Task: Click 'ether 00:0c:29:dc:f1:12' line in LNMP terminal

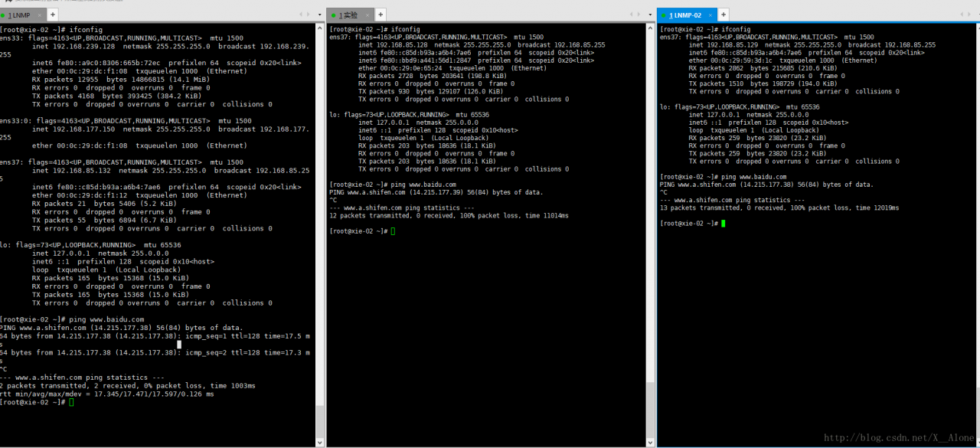Action: coord(139,195)
